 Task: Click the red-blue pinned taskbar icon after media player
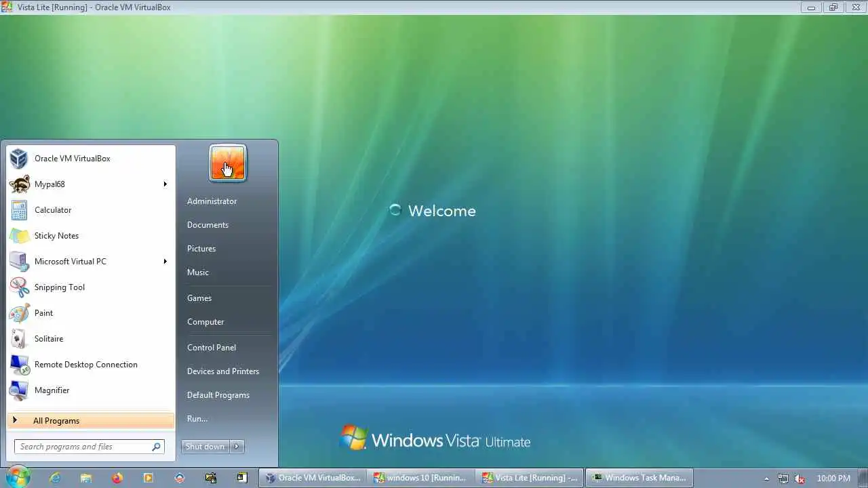[x=180, y=478]
